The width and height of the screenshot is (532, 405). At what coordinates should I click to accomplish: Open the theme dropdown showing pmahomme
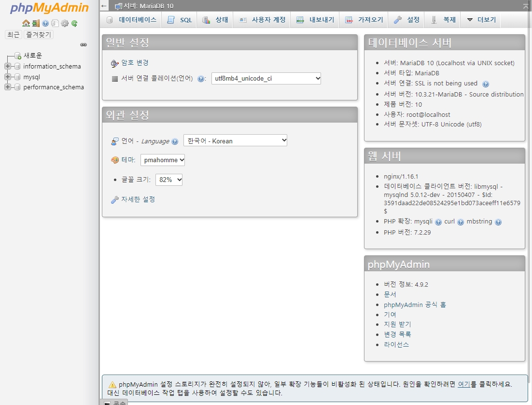pyautogui.click(x=163, y=160)
